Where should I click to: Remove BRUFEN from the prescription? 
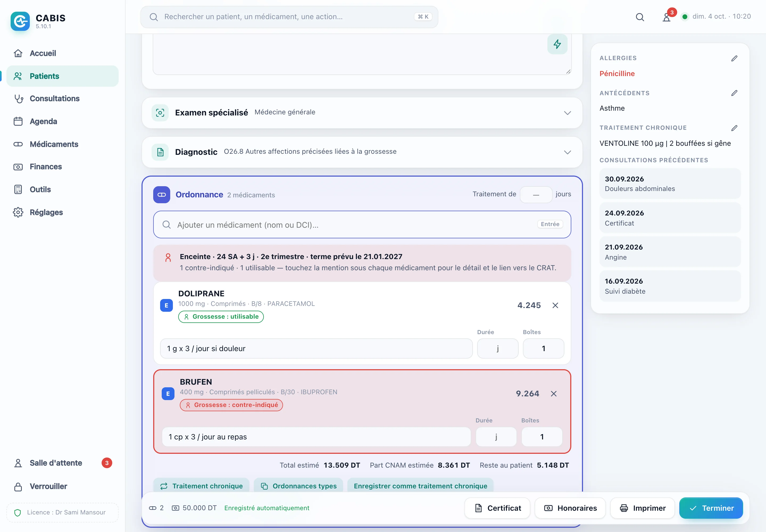554,394
